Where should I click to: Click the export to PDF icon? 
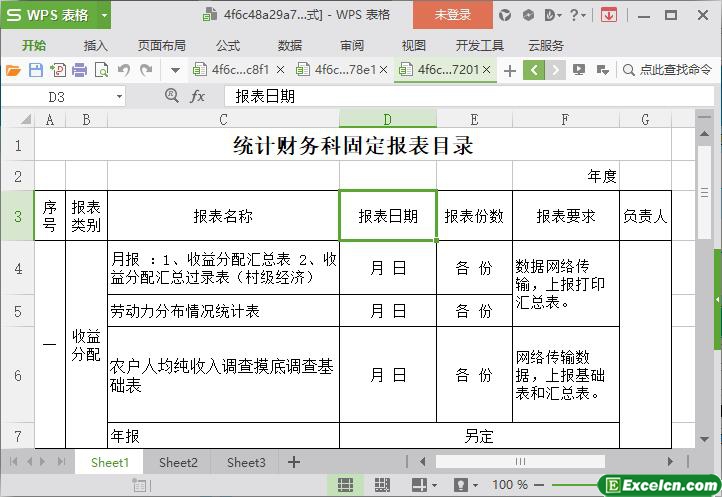coord(58,70)
